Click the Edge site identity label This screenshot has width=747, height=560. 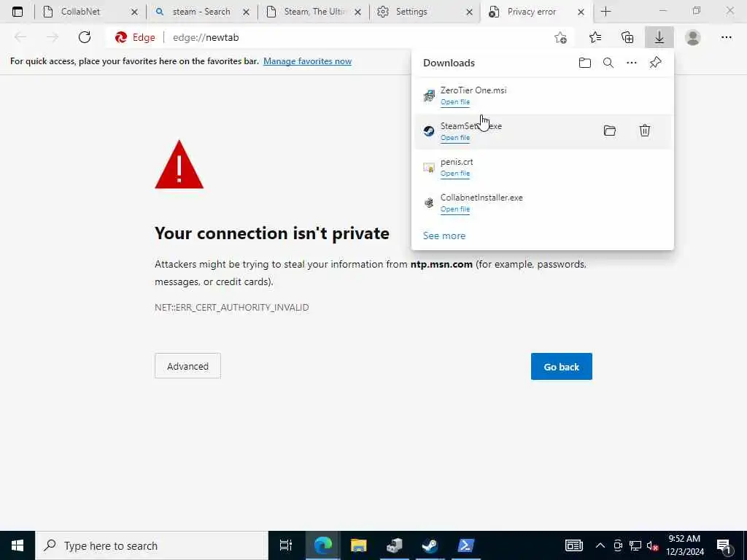(x=135, y=38)
